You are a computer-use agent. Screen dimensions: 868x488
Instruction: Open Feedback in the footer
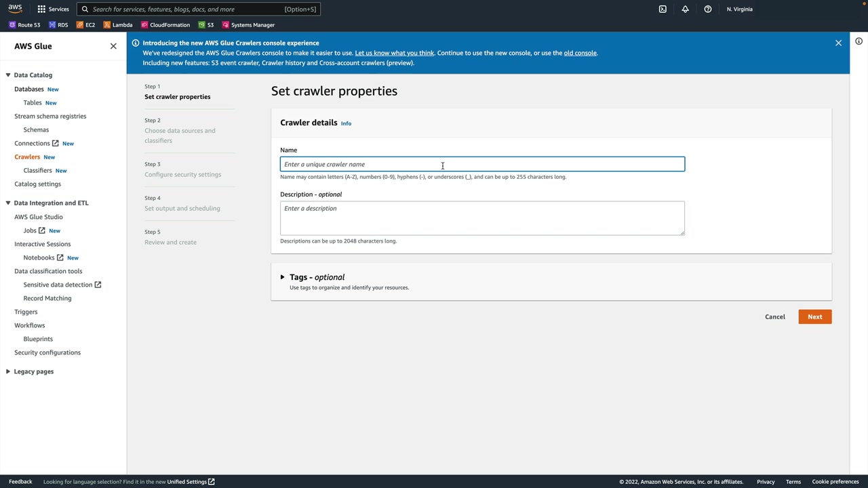[x=20, y=482]
